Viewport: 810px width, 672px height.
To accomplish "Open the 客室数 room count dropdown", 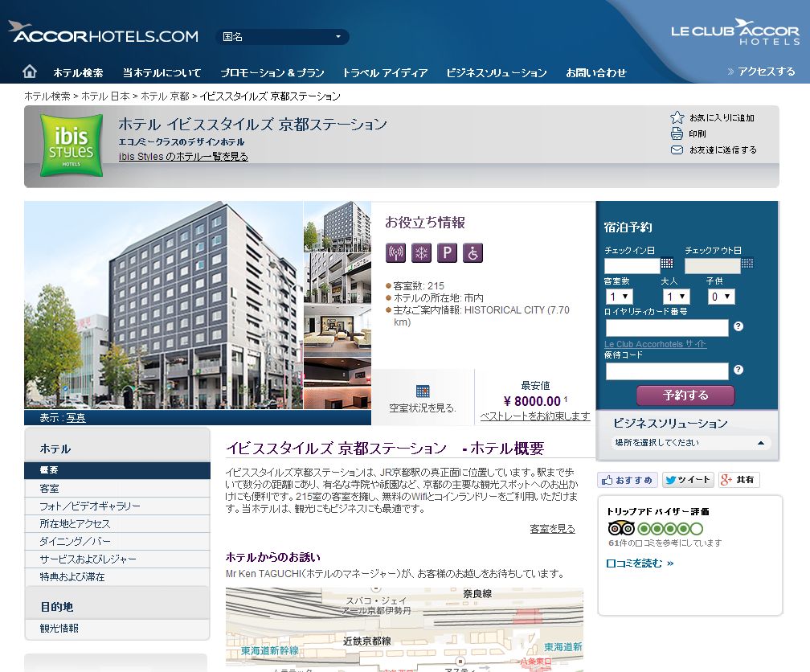I will [617, 297].
